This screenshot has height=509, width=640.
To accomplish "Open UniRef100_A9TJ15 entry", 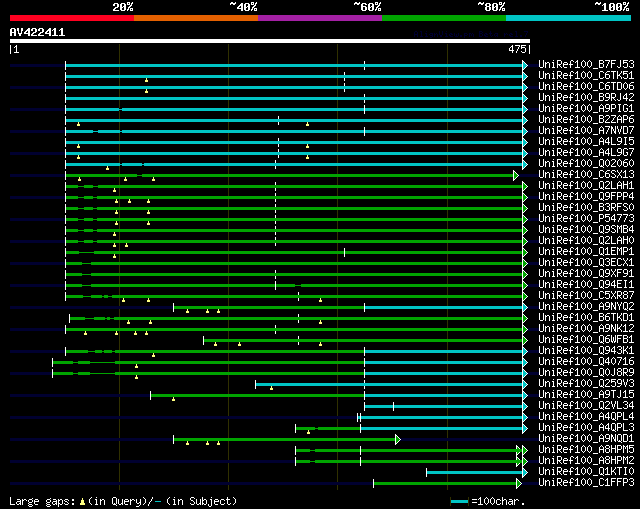I will pyautogui.click(x=586, y=395).
